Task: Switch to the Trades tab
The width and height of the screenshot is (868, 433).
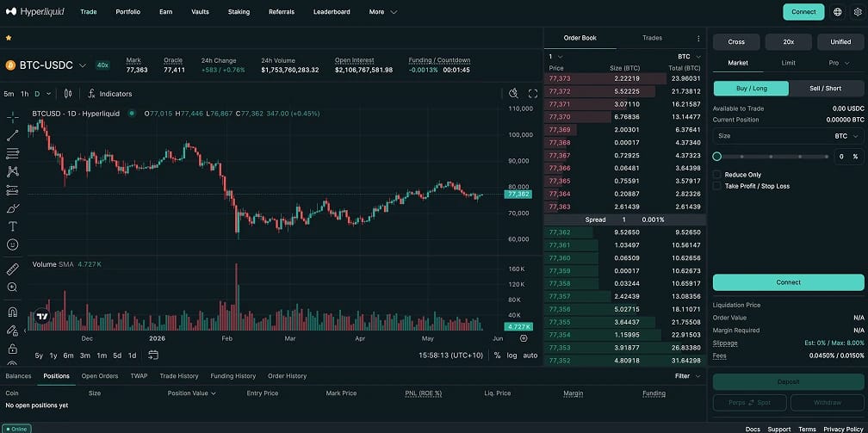Action: coord(652,38)
